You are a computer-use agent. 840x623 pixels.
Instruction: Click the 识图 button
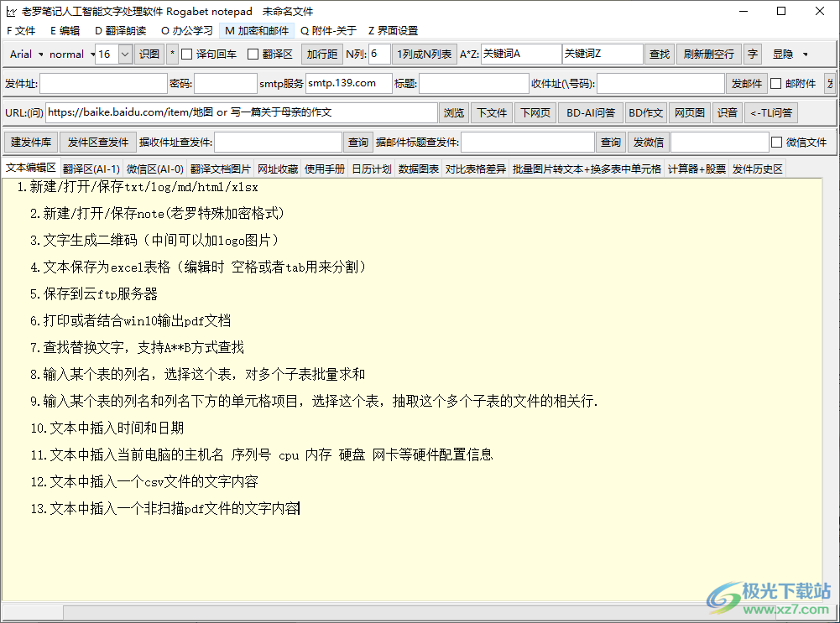[149, 54]
